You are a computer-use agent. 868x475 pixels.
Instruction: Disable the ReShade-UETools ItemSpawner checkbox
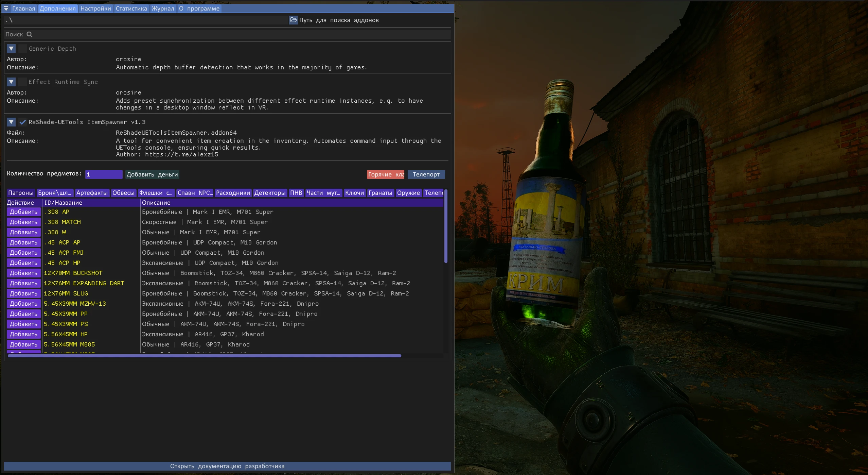coord(22,122)
